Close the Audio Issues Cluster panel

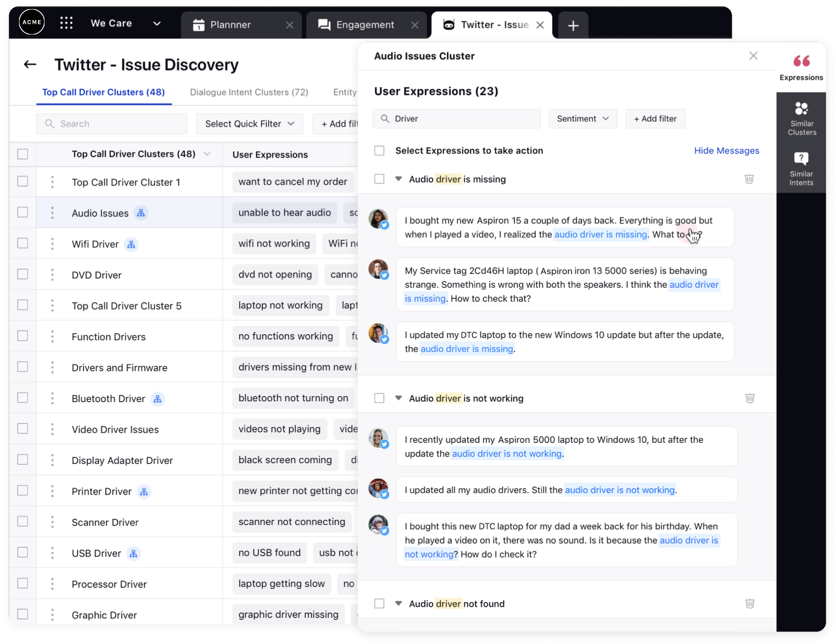coord(753,56)
